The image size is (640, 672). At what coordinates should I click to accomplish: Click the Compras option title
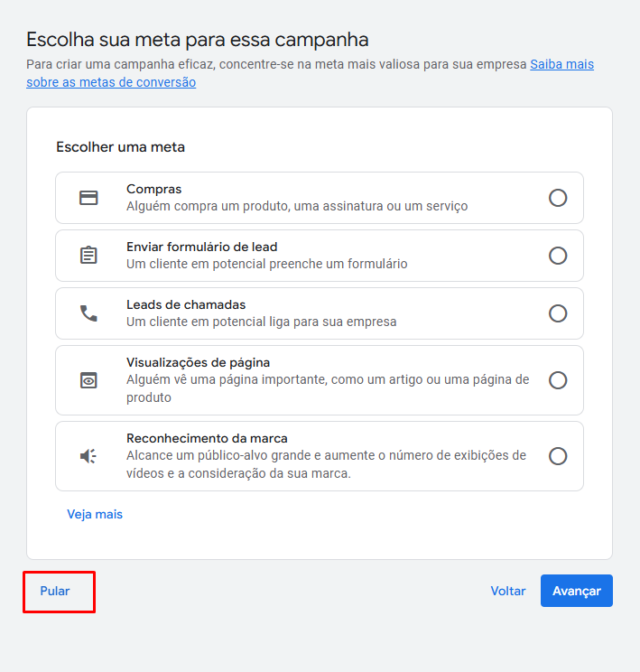(154, 189)
